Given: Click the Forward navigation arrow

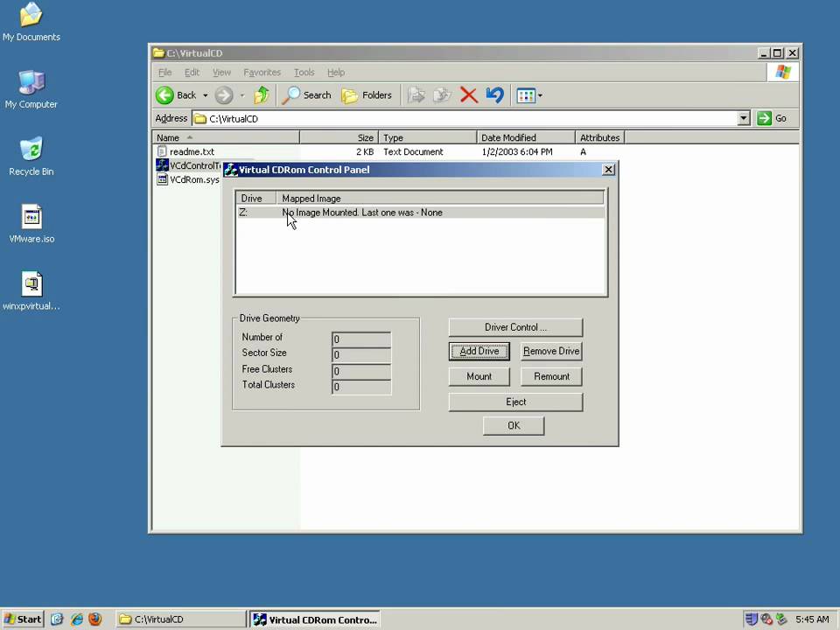Looking at the screenshot, I should [x=224, y=95].
